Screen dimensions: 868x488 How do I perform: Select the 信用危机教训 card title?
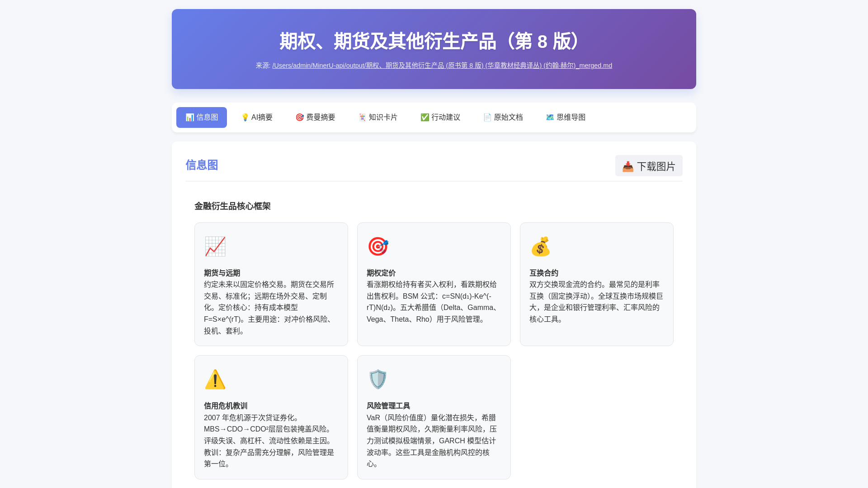pyautogui.click(x=226, y=406)
